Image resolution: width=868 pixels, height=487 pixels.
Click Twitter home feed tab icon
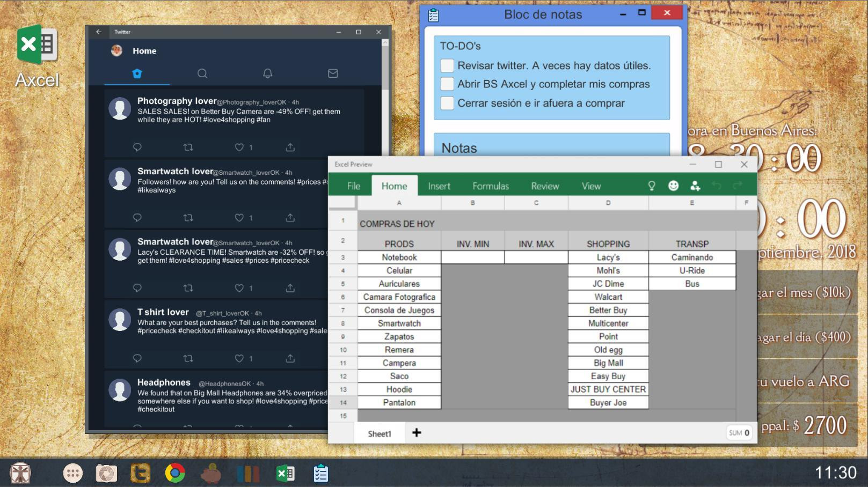(x=137, y=73)
